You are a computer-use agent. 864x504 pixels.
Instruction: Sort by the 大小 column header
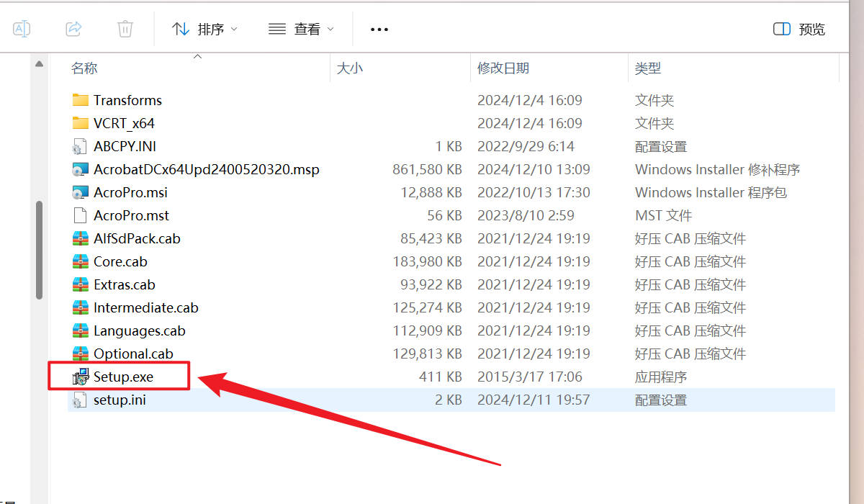350,68
